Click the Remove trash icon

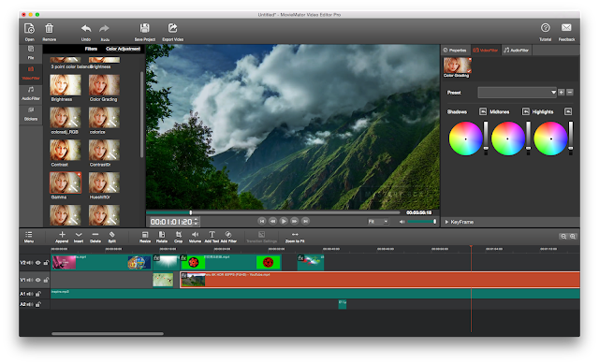coord(50,29)
